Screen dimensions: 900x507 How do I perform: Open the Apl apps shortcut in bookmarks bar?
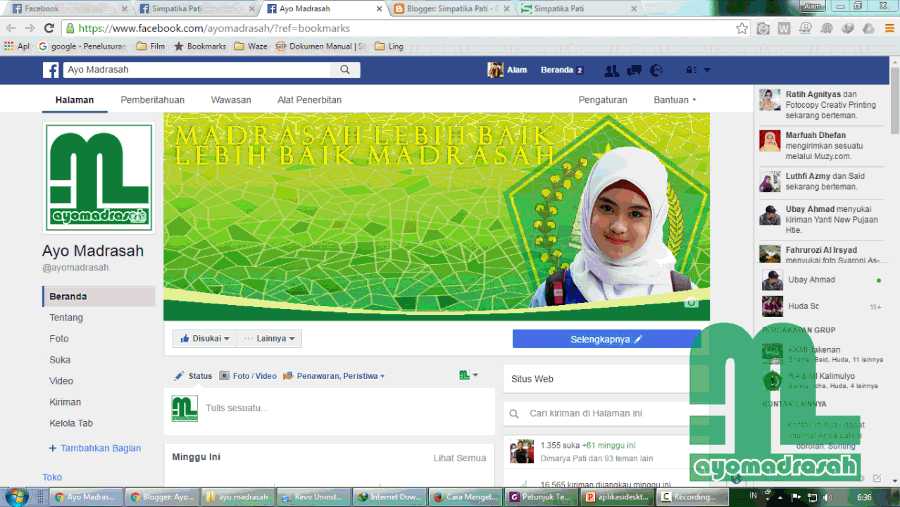click(x=17, y=46)
